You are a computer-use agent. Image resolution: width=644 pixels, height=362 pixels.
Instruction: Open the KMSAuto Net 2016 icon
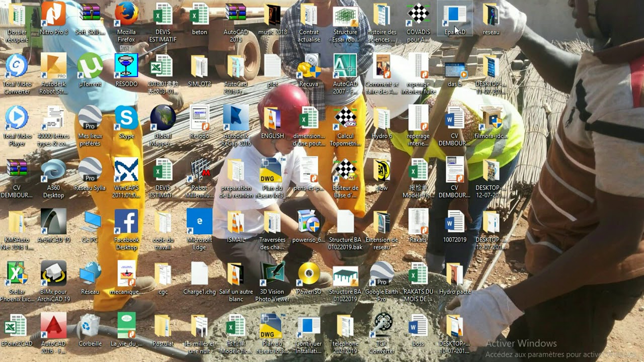(x=17, y=230)
